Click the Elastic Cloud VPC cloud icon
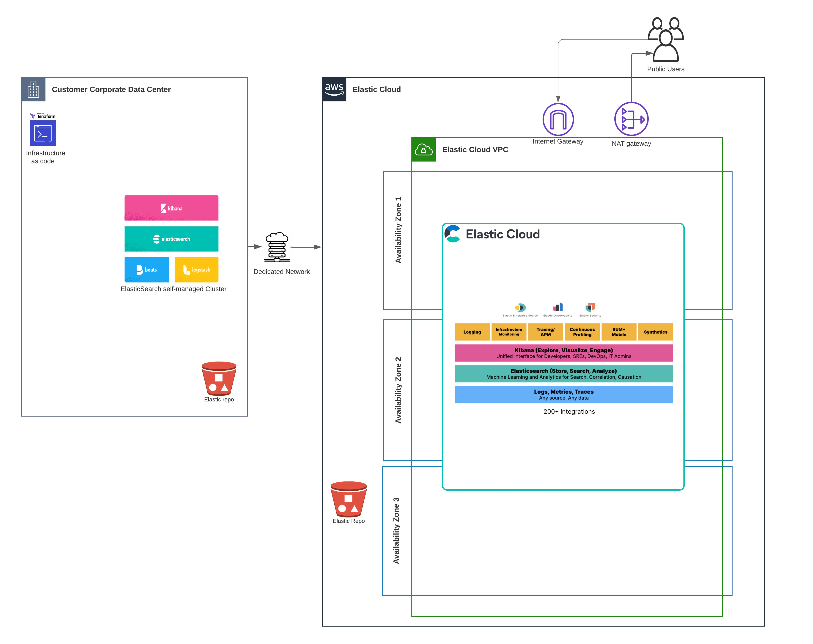This screenshot has width=813, height=644. coord(423,150)
